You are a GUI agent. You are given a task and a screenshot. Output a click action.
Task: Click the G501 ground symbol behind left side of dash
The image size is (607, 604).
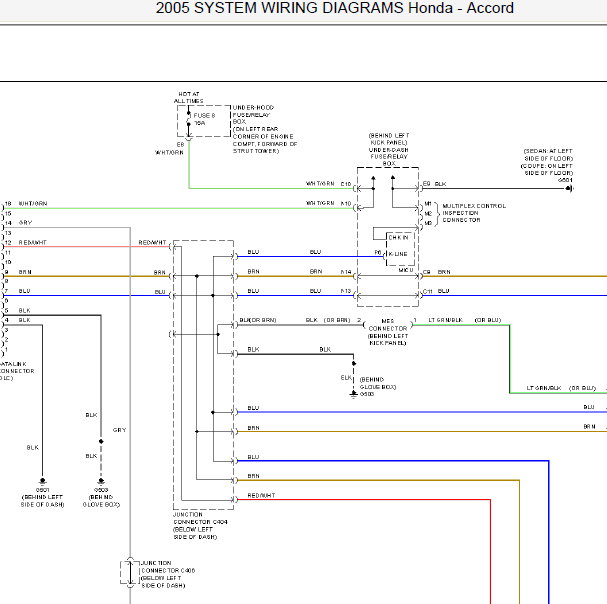coord(42,481)
